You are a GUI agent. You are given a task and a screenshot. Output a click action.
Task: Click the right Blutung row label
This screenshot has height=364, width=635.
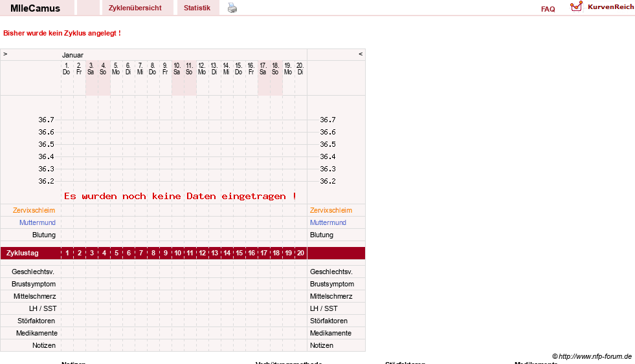click(x=322, y=235)
